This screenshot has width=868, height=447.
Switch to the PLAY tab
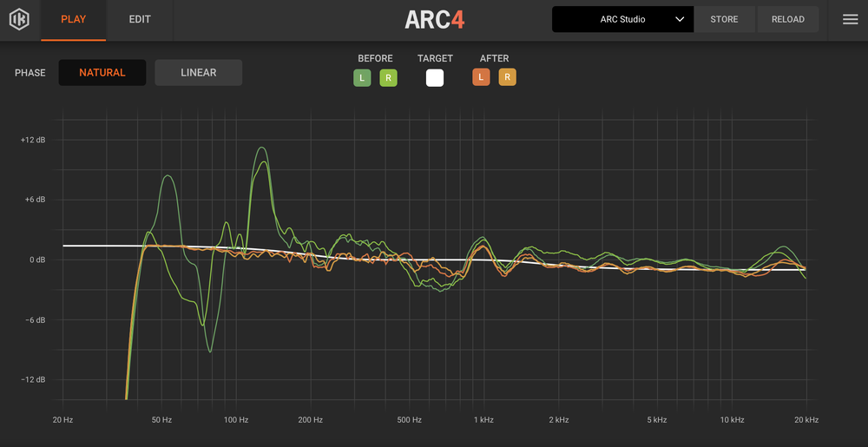pos(73,20)
